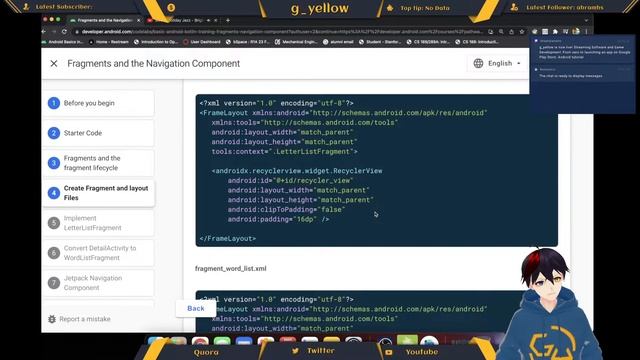Click the share icon in the address bar
Viewport: 640px width, 360px height.
pos(511,31)
